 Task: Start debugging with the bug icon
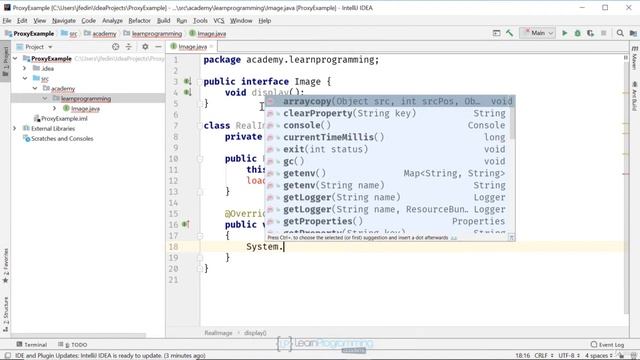pos(578,33)
